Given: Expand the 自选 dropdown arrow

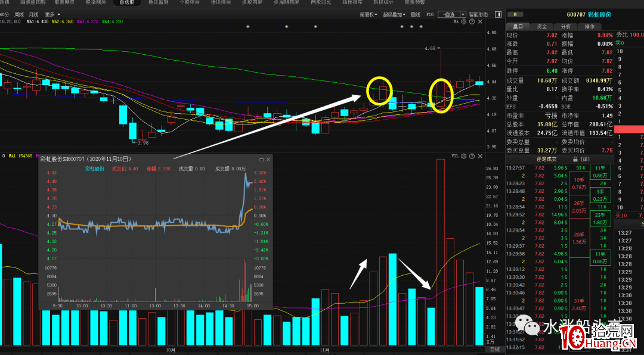Looking at the screenshot, I should click(463, 14).
